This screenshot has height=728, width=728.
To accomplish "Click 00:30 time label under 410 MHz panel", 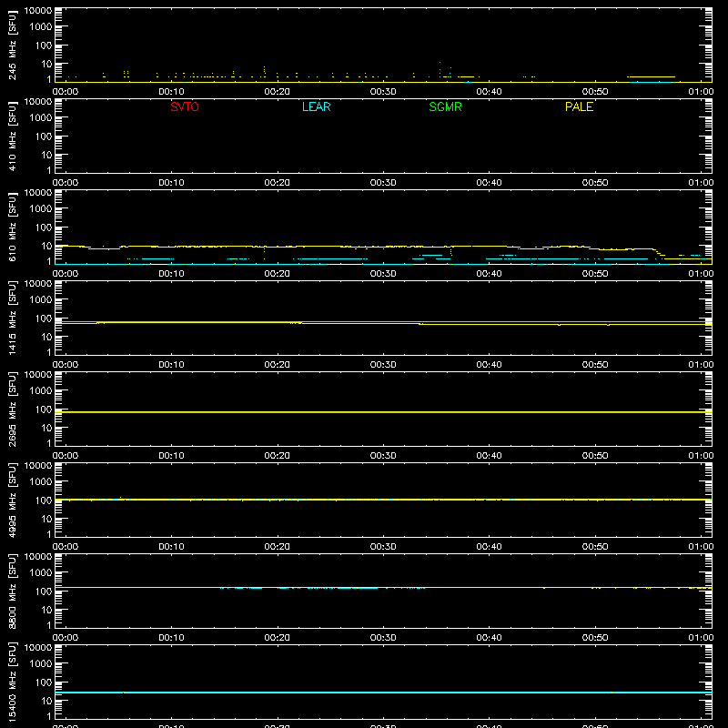I will pos(383,183).
